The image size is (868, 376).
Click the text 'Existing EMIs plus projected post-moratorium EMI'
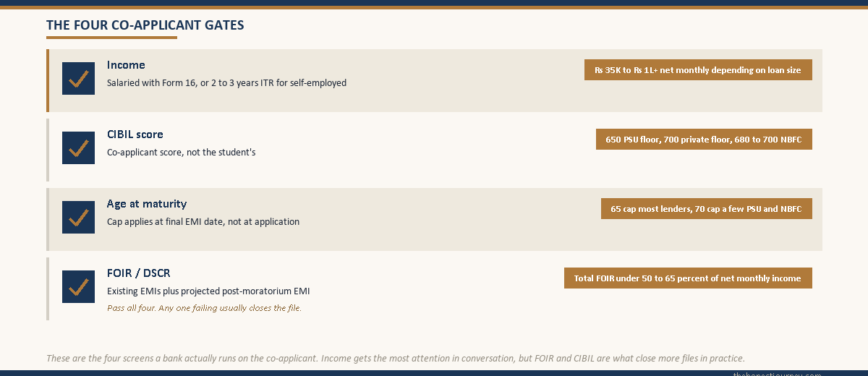[208, 291]
